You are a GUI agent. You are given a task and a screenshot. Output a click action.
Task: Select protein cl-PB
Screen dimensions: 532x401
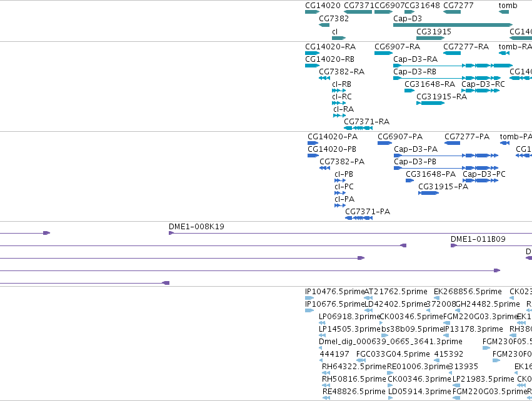click(340, 181)
